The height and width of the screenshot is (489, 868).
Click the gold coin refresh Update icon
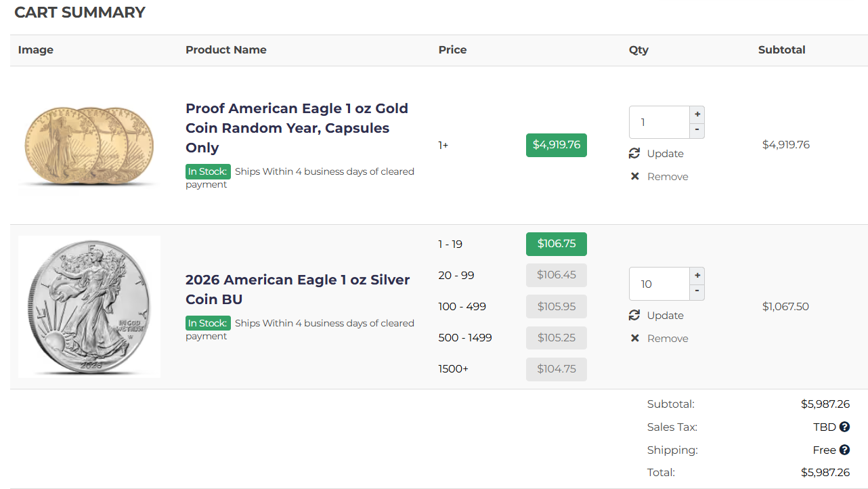tap(634, 154)
